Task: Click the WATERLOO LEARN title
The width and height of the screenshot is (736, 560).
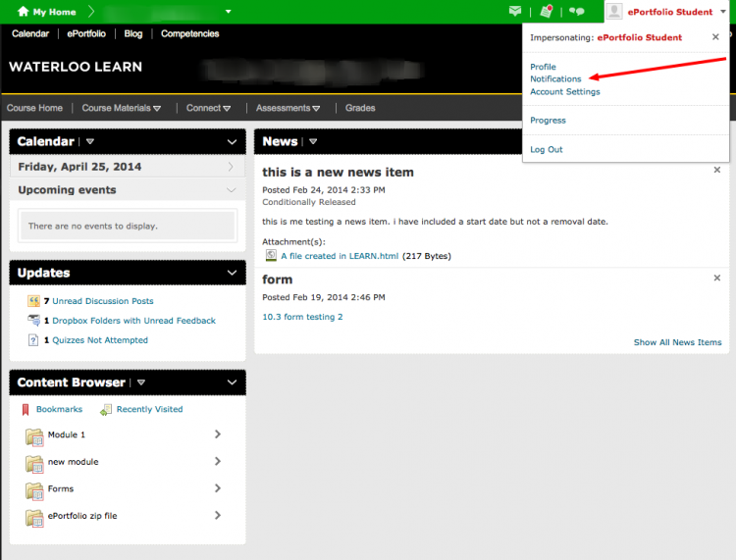Action: pos(76,67)
